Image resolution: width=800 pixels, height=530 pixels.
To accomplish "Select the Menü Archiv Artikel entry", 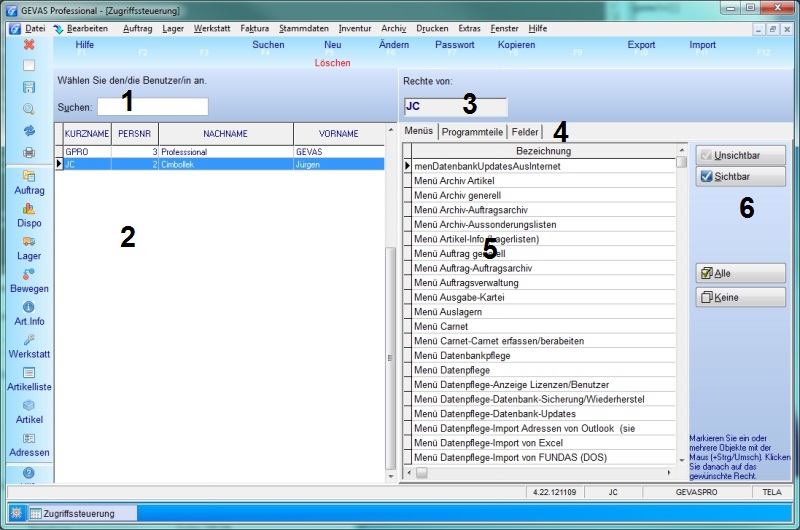I will (x=543, y=181).
